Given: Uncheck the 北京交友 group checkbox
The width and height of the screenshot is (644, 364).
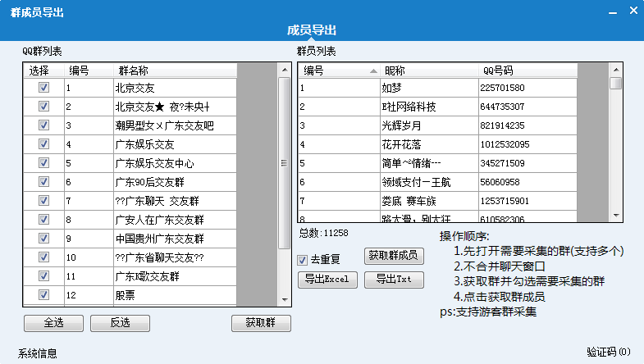Looking at the screenshot, I should coord(43,87).
